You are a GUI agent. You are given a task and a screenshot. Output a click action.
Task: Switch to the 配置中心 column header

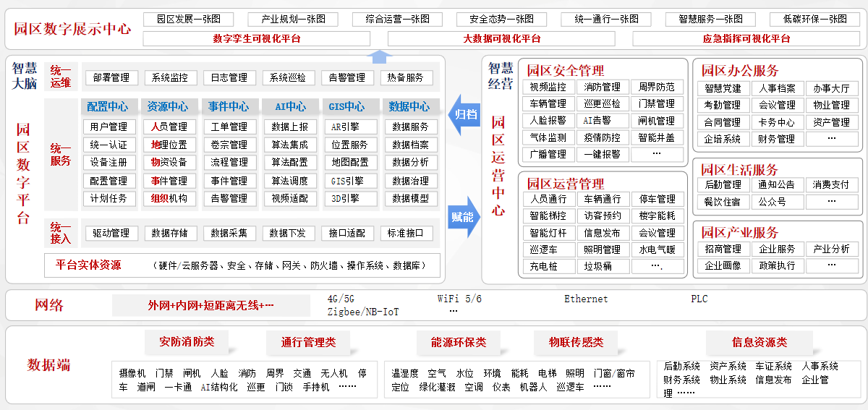108,106
